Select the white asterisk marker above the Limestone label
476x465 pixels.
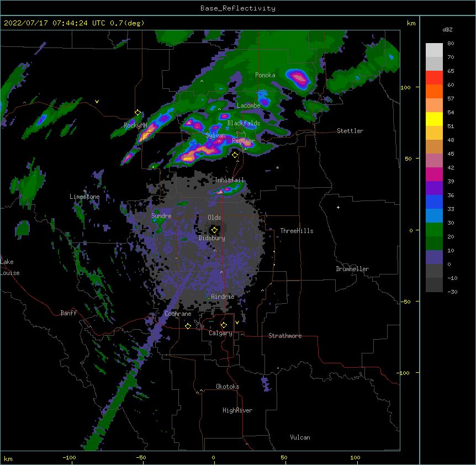[84, 191]
